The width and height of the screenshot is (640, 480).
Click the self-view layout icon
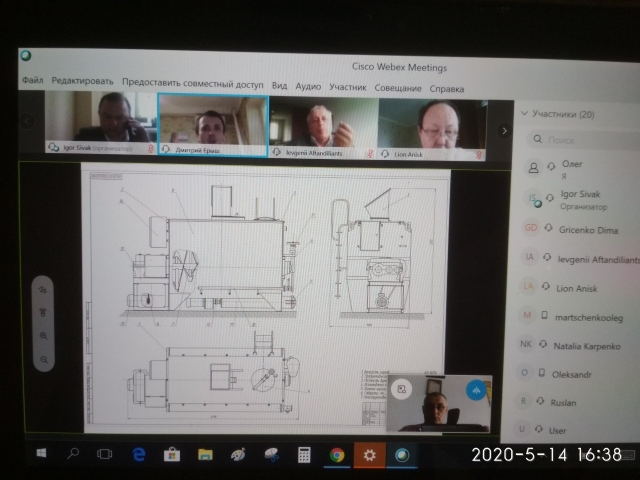[402, 389]
